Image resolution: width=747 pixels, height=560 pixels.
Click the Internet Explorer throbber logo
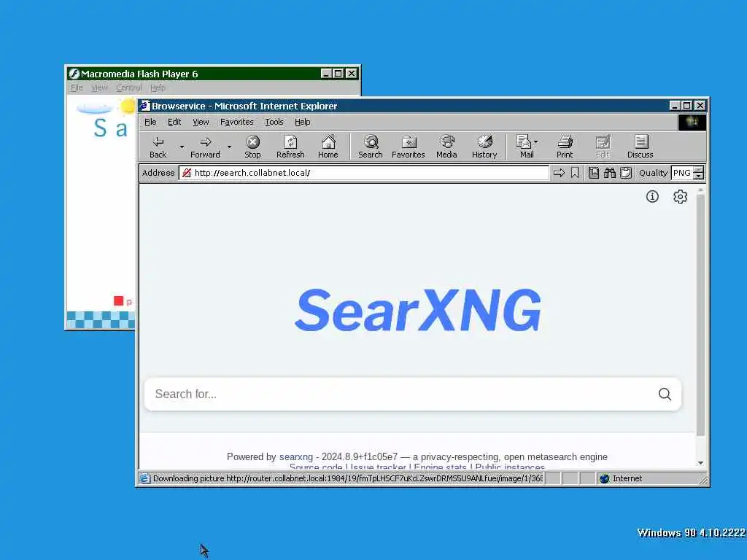point(692,122)
